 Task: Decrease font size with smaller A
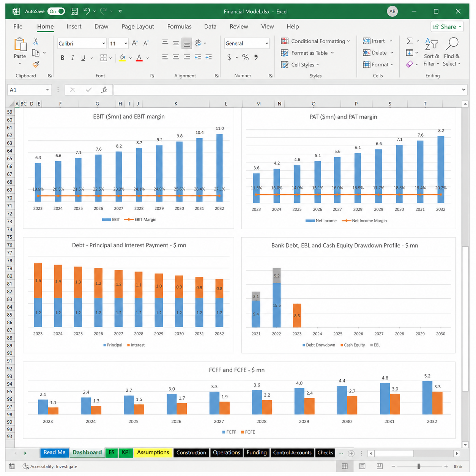click(x=146, y=43)
